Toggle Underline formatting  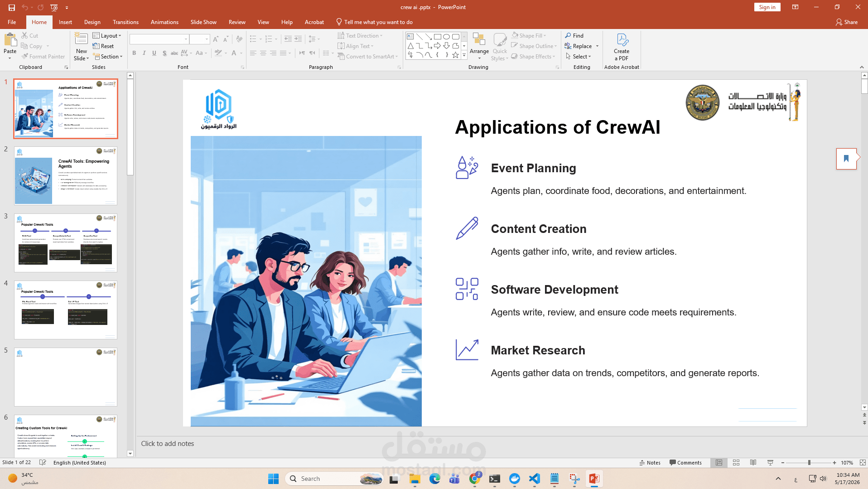[x=154, y=53]
